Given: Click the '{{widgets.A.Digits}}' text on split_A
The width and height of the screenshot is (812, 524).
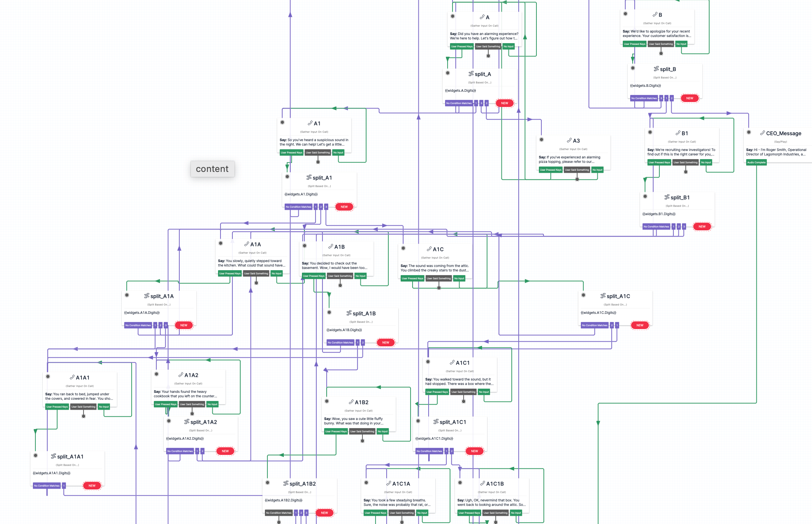Looking at the screenshot, I should click(461, 90).
